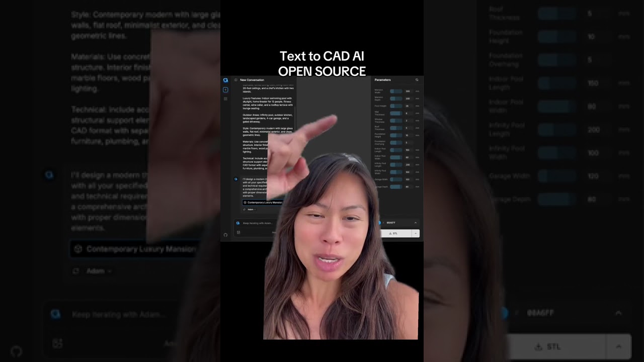Click the Parameters panel heading in center app
644x362 pixels.
(x=383, y=80)
